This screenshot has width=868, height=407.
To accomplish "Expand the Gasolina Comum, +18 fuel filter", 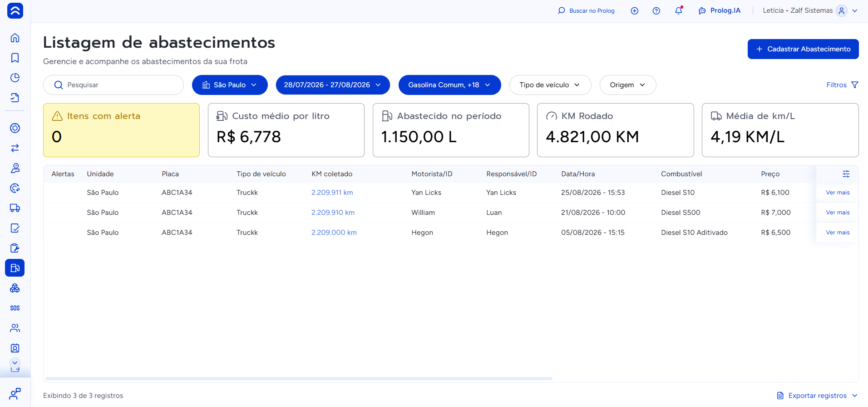I will click(x=449, y=85).
